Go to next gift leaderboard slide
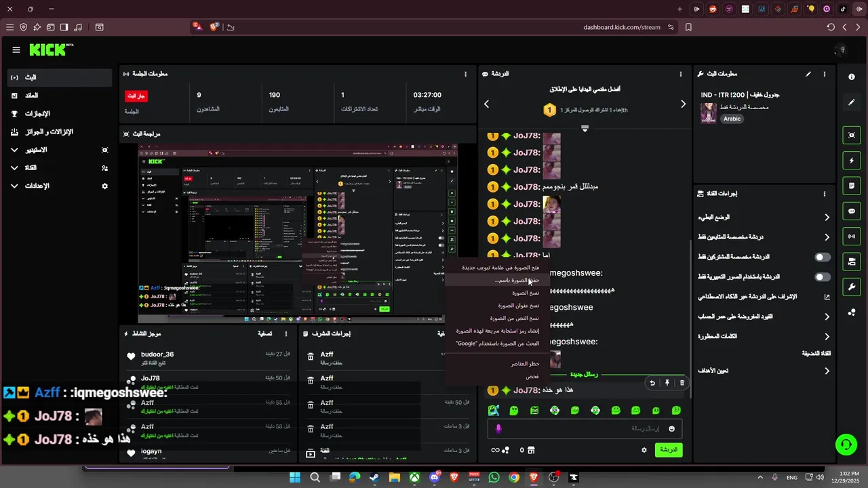The height and width of the screenshot is (488, 868). (683, 104)
